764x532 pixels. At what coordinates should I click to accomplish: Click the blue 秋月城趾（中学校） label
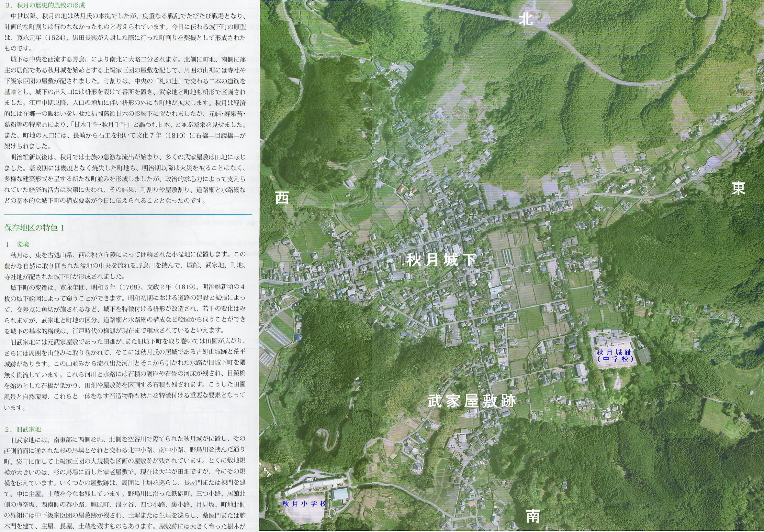coord(616,355)
